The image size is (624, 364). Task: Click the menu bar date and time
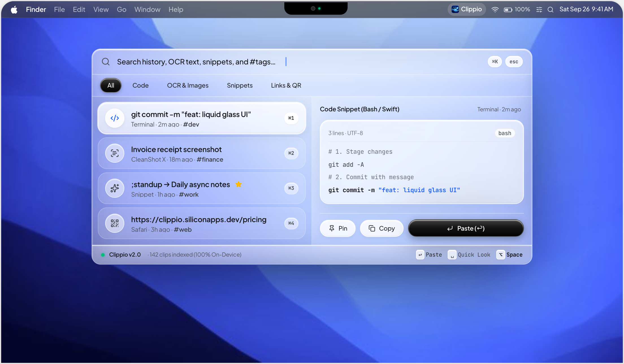(x=586, y=9)
